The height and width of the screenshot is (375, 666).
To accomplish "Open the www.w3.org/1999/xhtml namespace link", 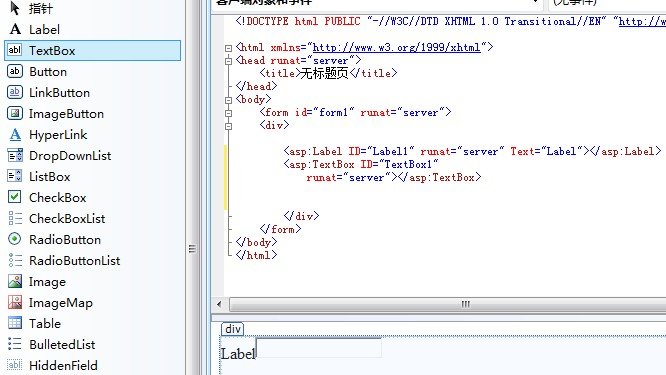I will click(x=397, y=47).
